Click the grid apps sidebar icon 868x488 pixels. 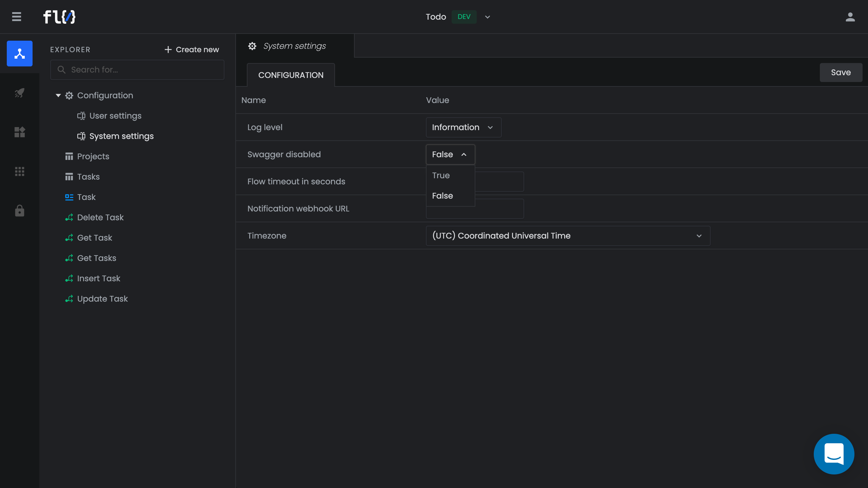click(20, 171)
